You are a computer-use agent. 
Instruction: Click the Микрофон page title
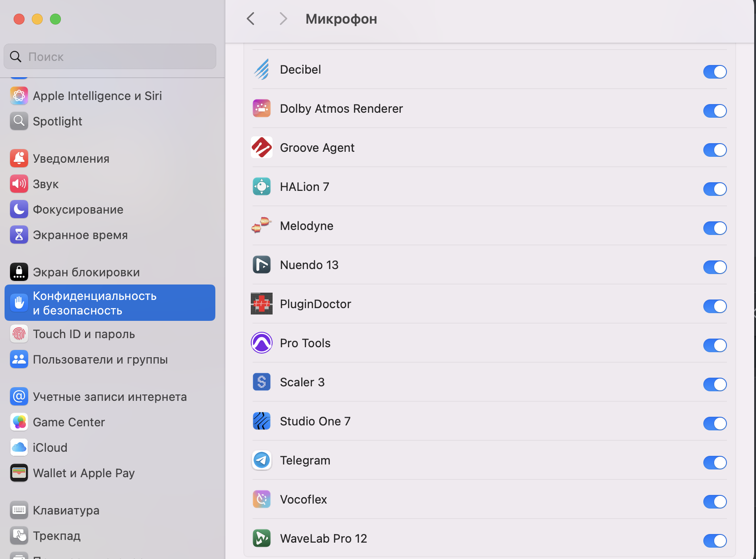pyautogui.click(x=341, y=19)
